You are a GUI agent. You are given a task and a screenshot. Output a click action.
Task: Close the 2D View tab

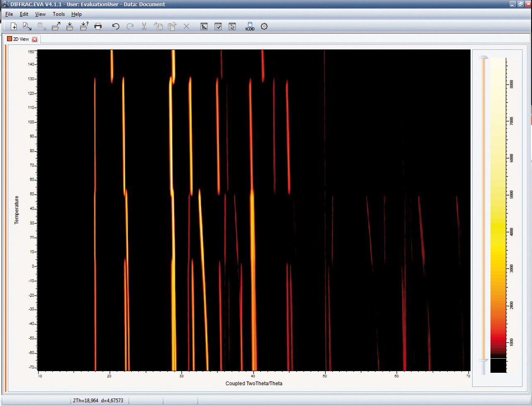click(x=35, y=39)
